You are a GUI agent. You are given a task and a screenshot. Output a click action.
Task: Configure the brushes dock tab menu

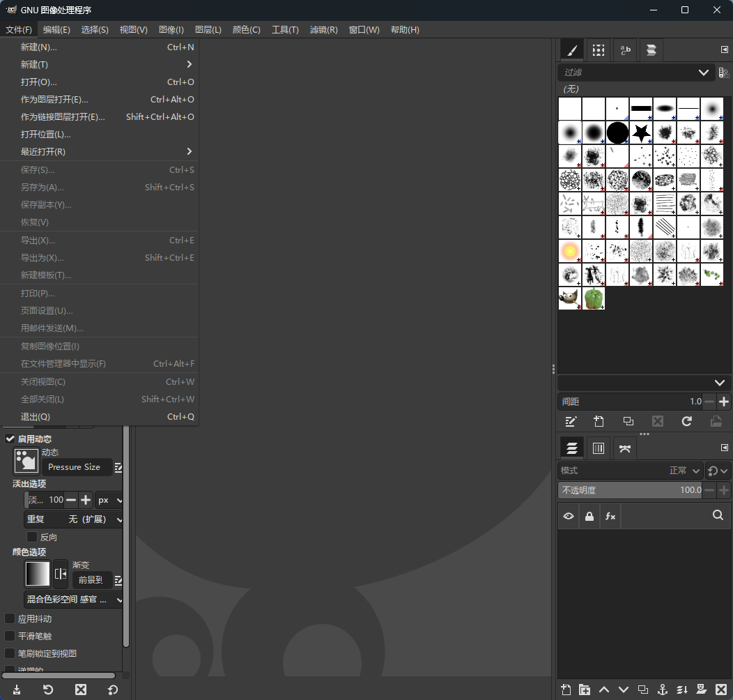724,50
